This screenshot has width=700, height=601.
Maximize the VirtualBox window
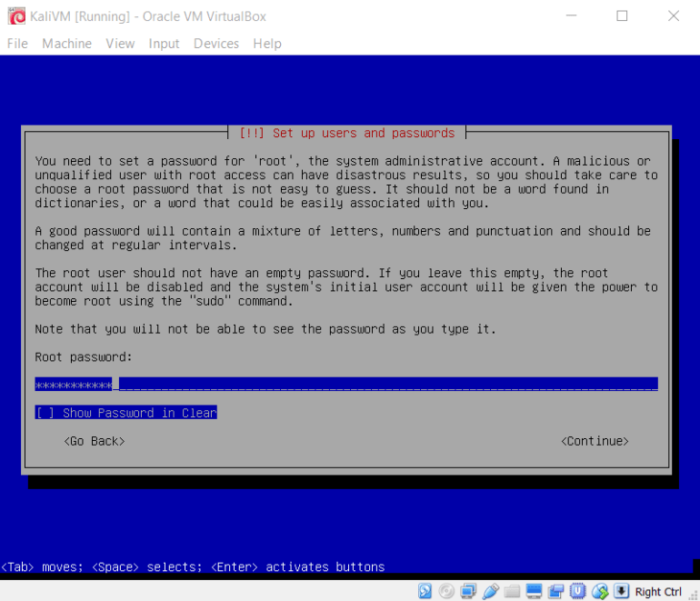point(622,15)
